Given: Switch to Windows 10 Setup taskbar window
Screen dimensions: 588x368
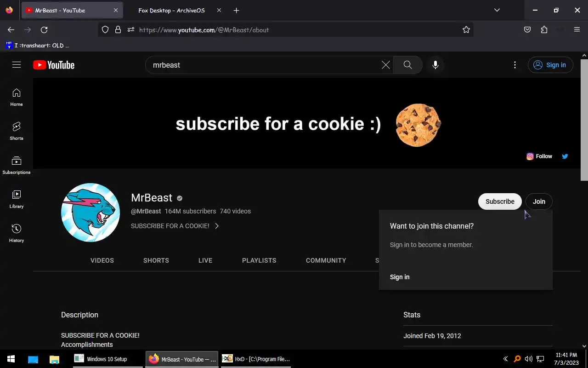Looking at the screenshot, I should coord(107,359).
